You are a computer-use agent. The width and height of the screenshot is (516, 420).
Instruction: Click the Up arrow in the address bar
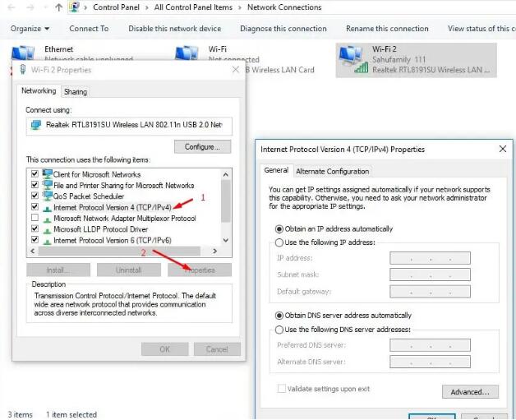[59, 7]
